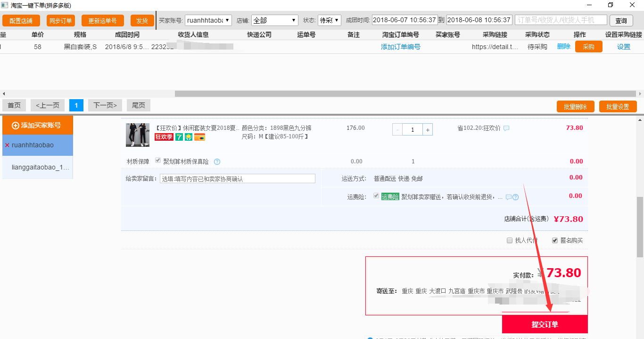Click 同步订单 button

(60, 21)
